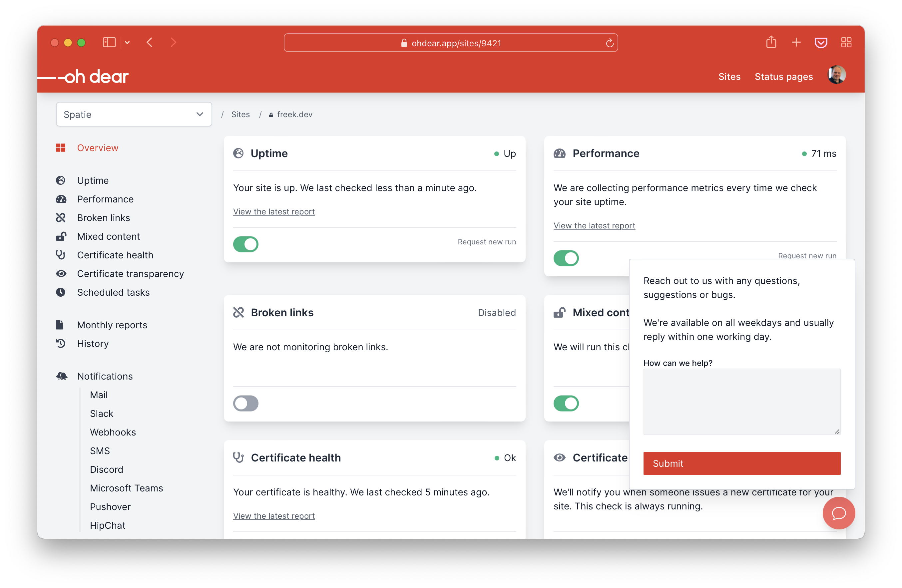The image size is (902, 588).
Task: Click the Notifications bell icon in the sidebar
Action: click(x=61, y=376)
